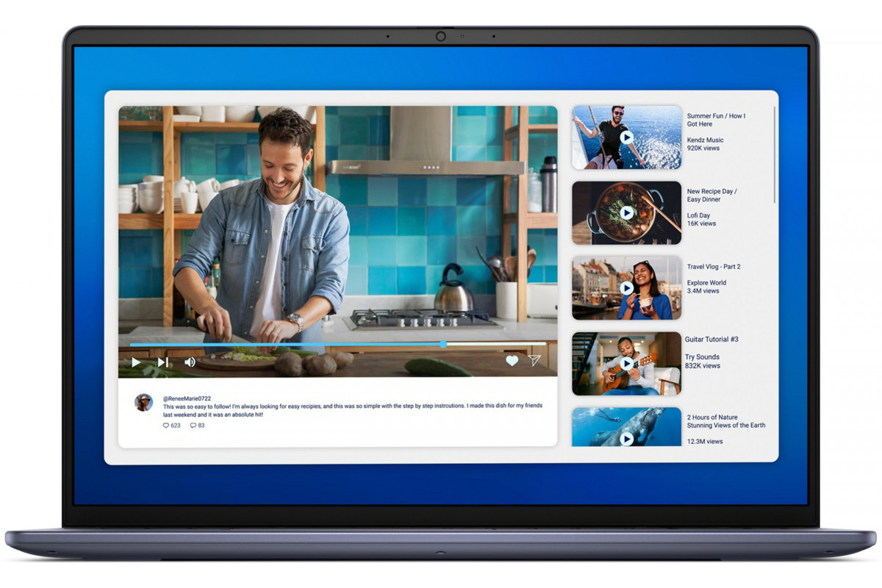Like the video with heart icon
This screenshot has width=882, height=588.
coord(512,361)
